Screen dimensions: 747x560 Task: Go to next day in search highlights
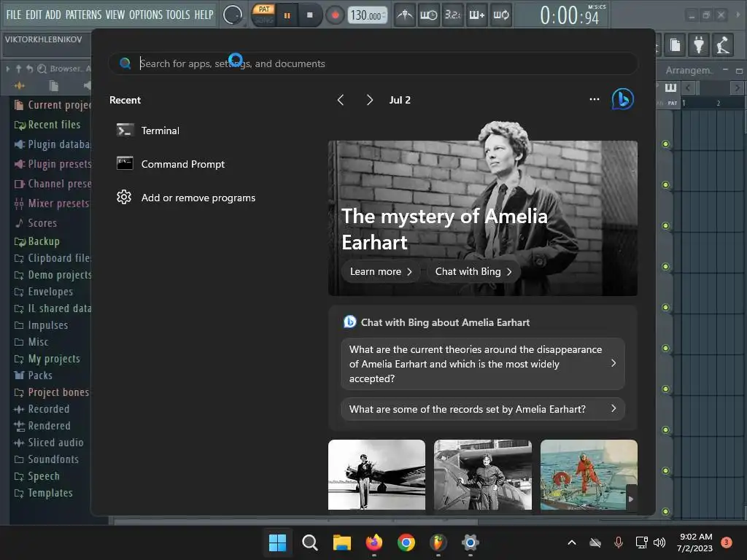[369, 100]
